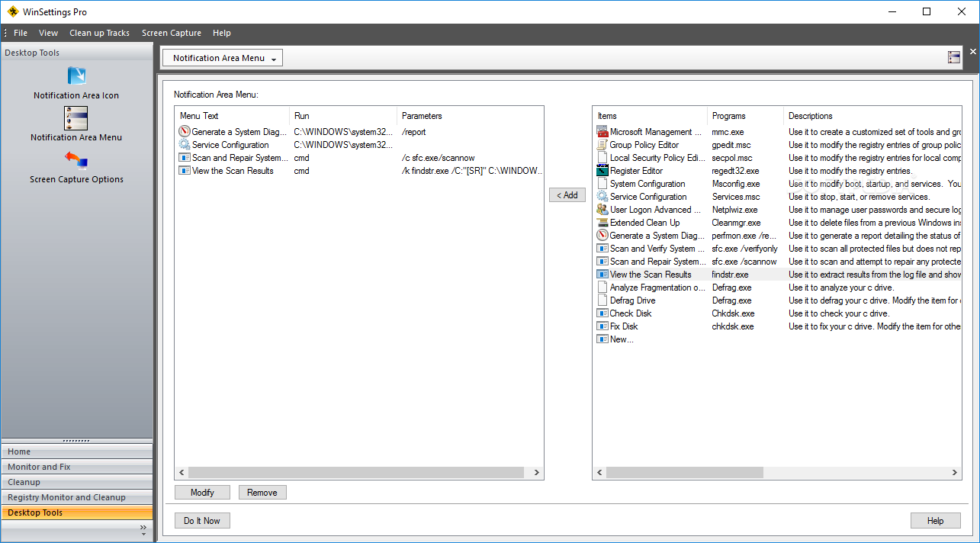Select the secpol.msc program cell

pos(732,158)
